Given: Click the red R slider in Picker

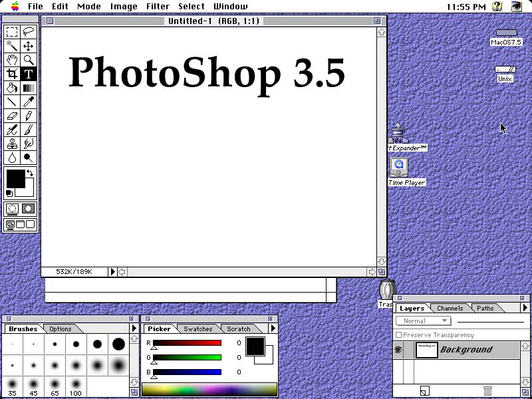Looking at the screenshot, I should point(187,343).
